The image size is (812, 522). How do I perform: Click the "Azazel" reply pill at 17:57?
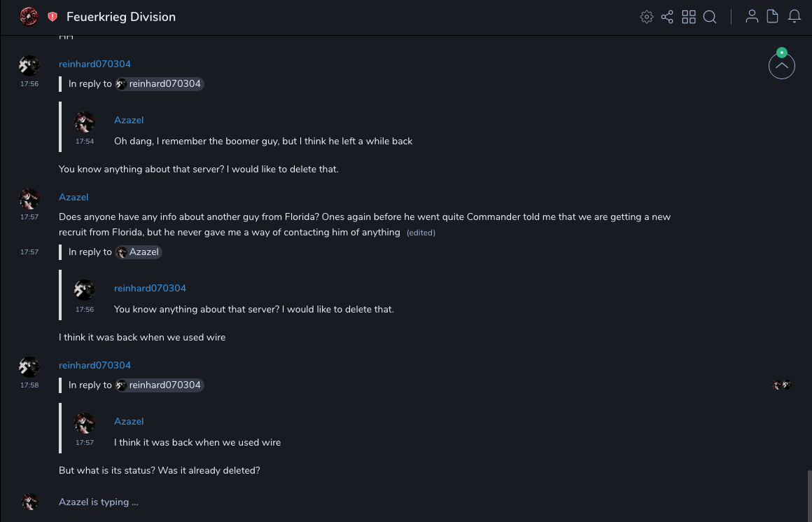coord(139,252)
